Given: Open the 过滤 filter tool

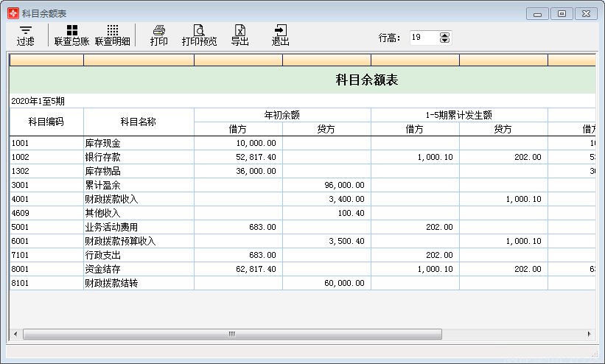Looking at the screenshot, I should click(26, 35).
